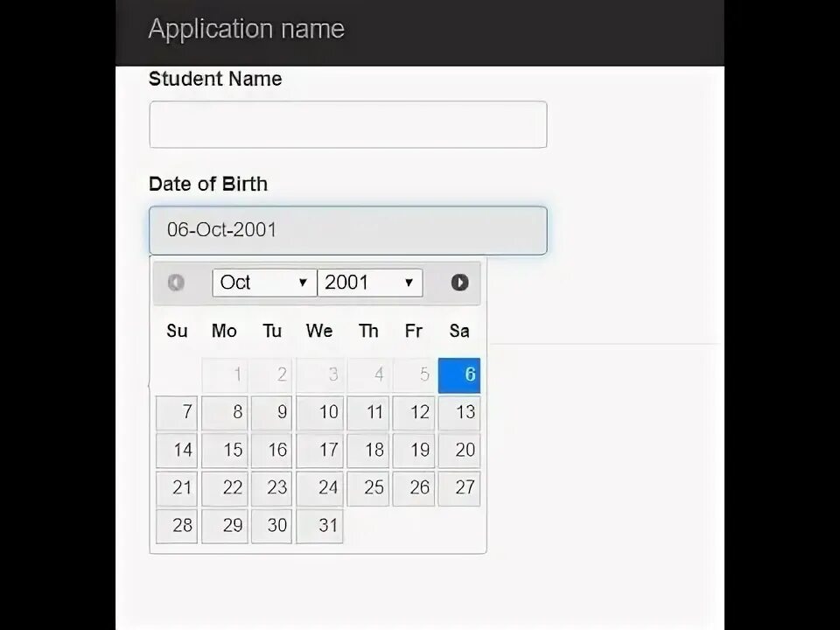Focus the Date of Birth field
The width and height of the screenshot is (840, 630).
pyautogui.click(x=348, y=230)
